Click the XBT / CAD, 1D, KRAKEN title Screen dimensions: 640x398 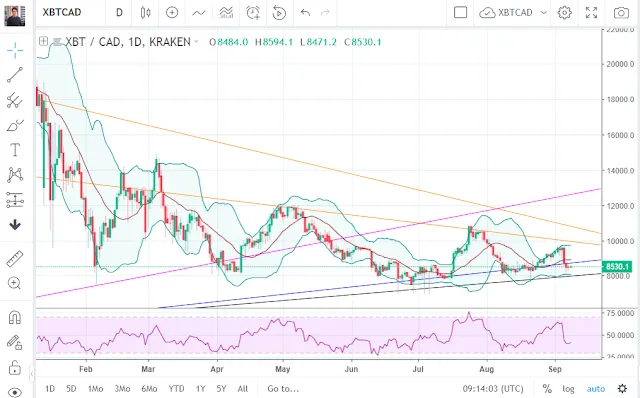[128, 42]
